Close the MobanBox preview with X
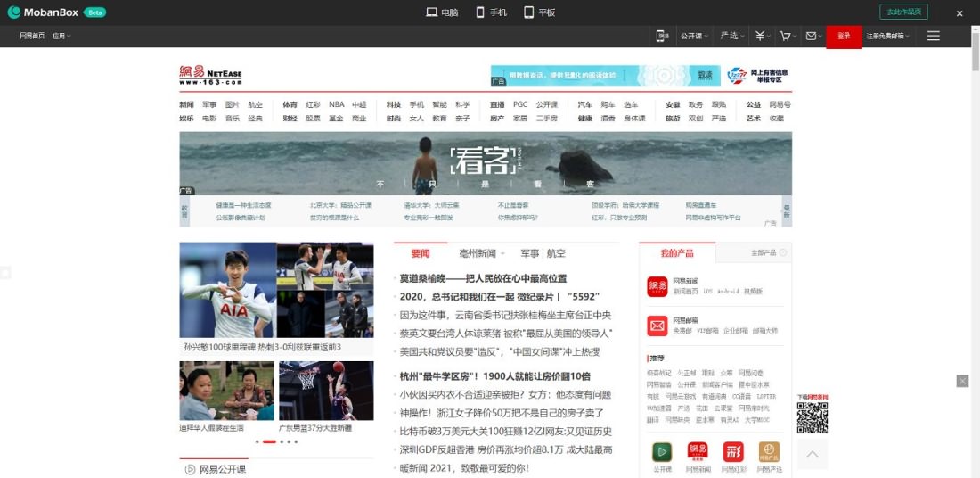The height and width of the screenshot is (478, 980). point(960,12)
